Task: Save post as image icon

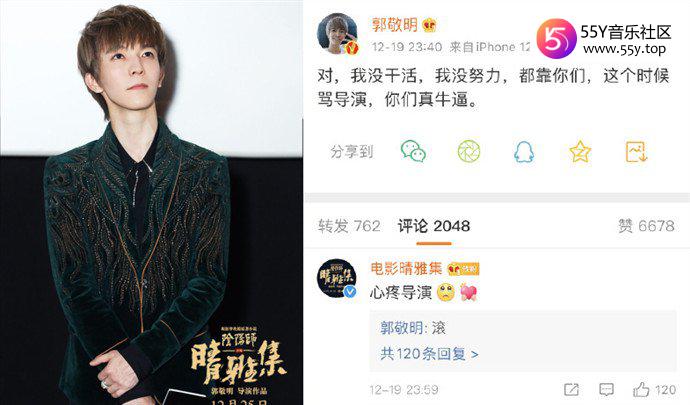Action: (x=636, y=151)
